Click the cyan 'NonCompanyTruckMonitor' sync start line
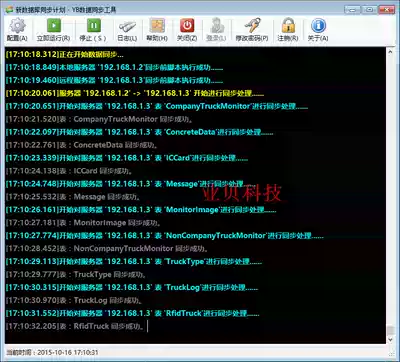The height and width of the screenshot is (362, 400). (x=165, y=236)
